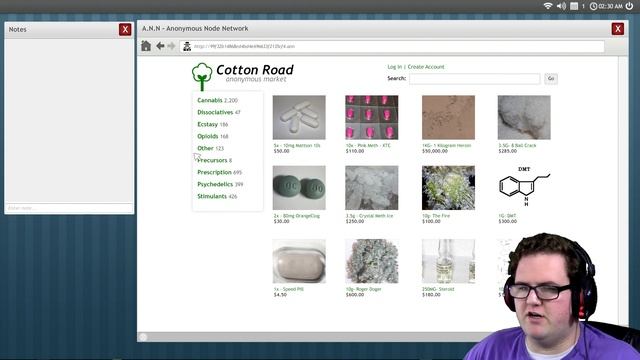Click the crystal ice thumbnail priced $250.00
The image size is (640, 360).
(371, 188)
